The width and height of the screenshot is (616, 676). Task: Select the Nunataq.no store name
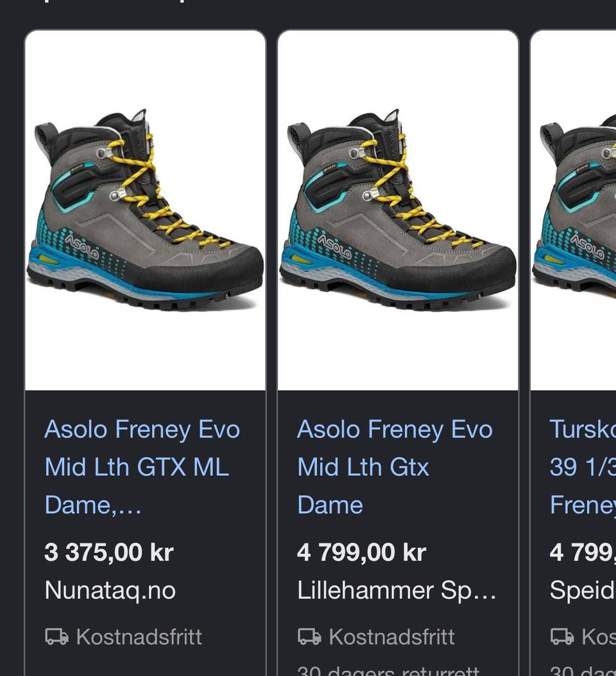click(110, 590)
